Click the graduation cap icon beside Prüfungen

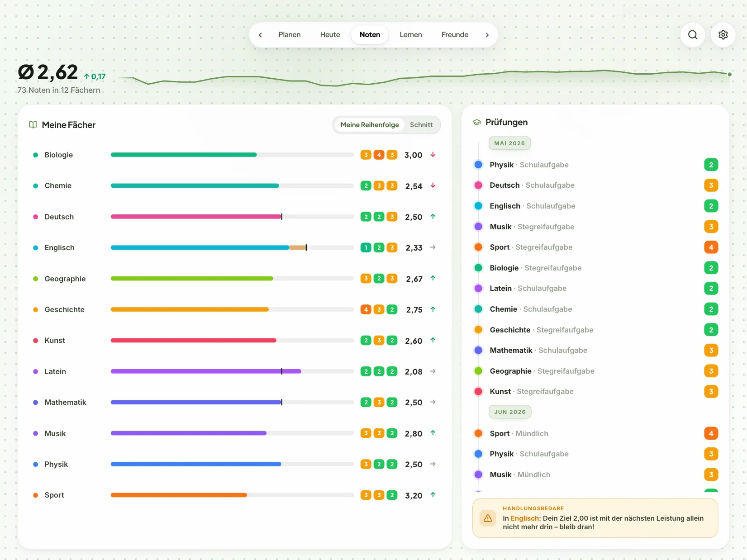click(476, 122)
